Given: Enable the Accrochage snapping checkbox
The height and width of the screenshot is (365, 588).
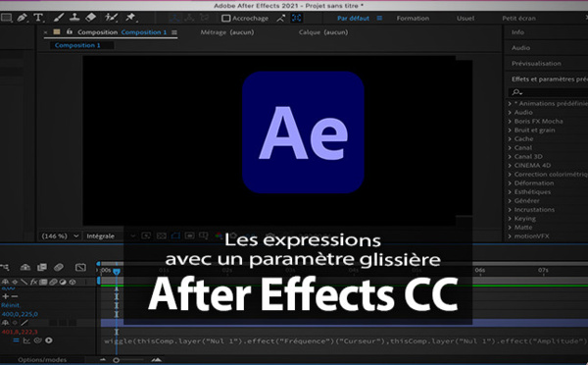Looking at the screenshot, I should tap(225, 18).
